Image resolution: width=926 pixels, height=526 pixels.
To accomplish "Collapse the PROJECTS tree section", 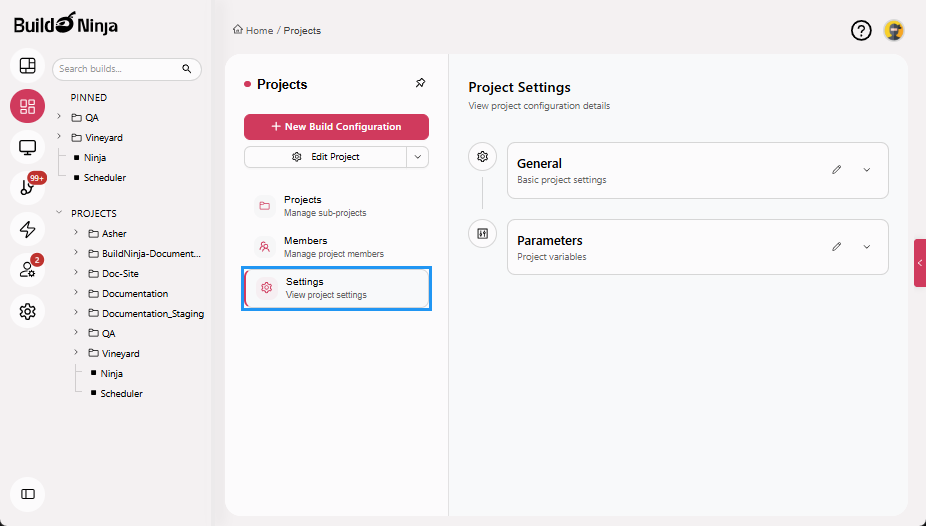I will point(59,213).
